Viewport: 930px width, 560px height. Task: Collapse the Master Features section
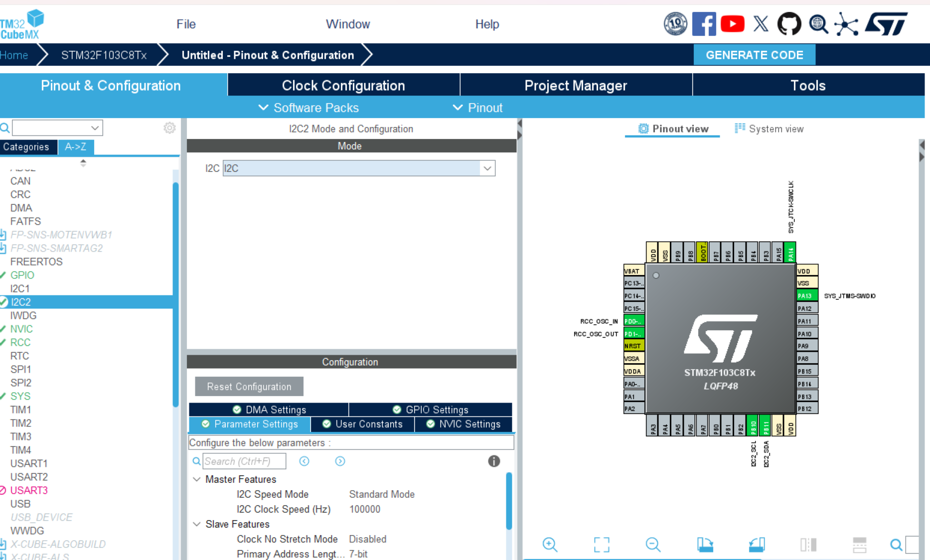click(x=196, y=479)
